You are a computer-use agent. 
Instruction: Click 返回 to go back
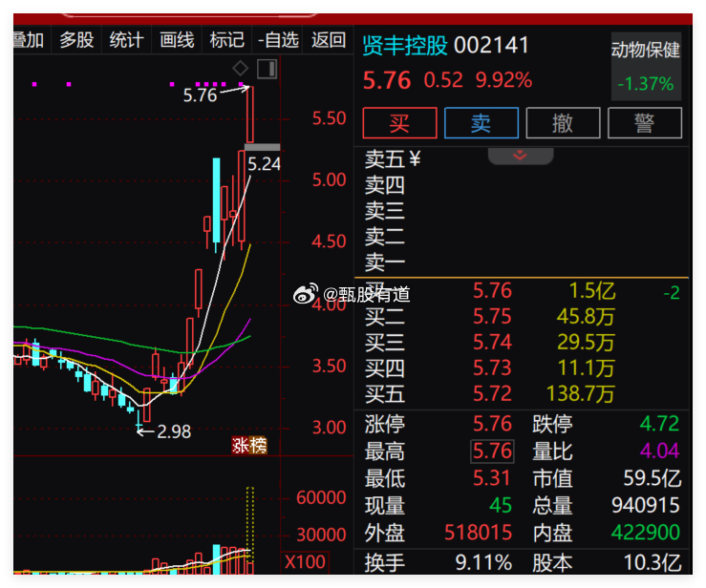329,40
